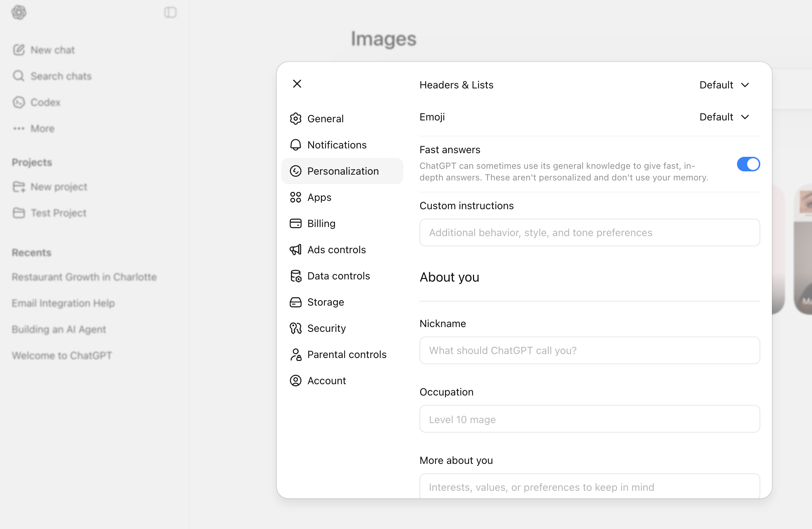Click the General gear icon
The height and width of the screenshot is (529, 812).
point(296,119)
